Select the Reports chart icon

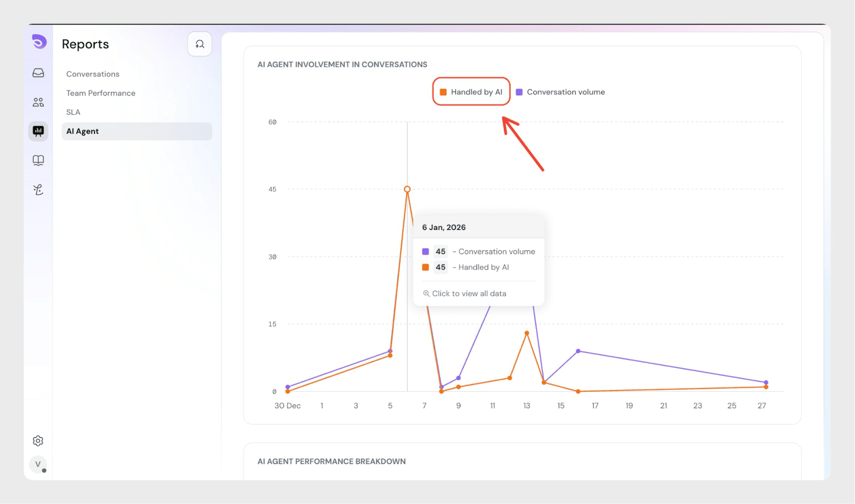coord(38,131)
